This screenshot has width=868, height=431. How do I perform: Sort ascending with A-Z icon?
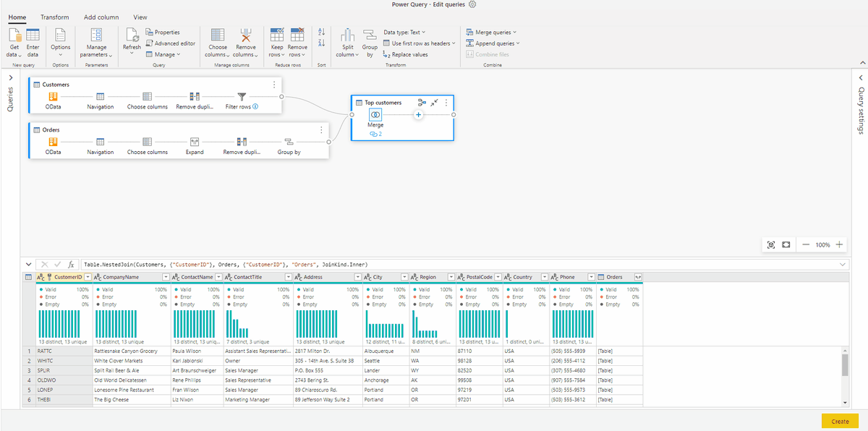pos(321,33)
